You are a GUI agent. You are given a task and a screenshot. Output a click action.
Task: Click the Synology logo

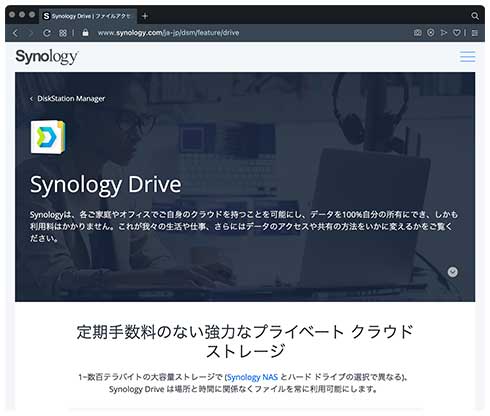coord(47,57)
